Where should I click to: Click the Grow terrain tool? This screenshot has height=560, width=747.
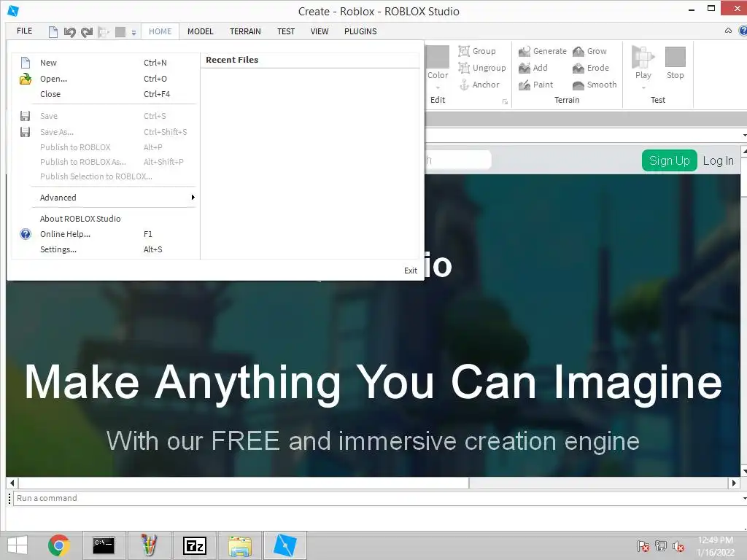[589, 51]
